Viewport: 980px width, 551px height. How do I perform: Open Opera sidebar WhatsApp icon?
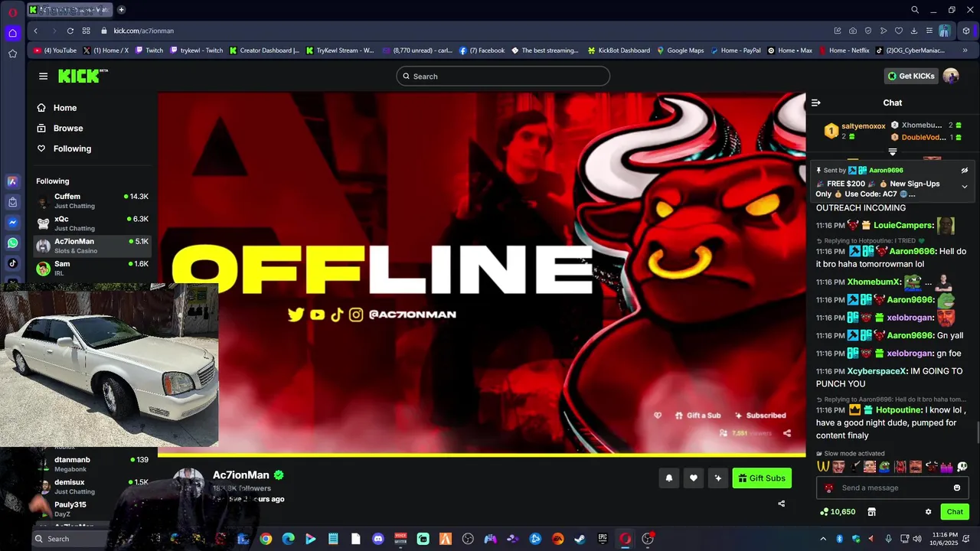[12, 243]
